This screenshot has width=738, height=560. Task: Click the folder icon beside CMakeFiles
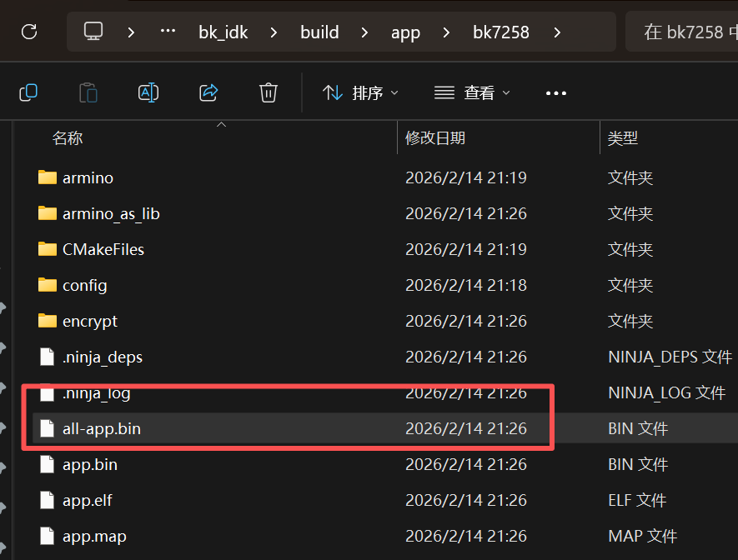(47, 248)
